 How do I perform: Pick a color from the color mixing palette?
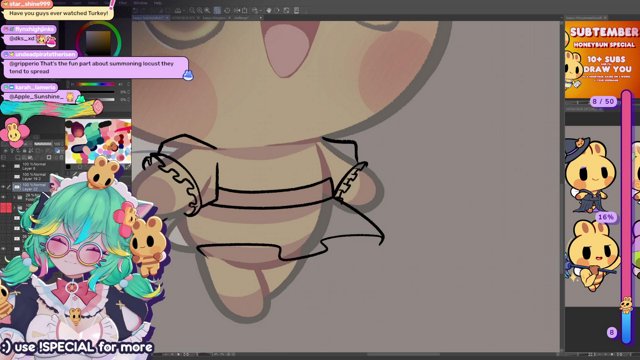(x=98, y=141)
